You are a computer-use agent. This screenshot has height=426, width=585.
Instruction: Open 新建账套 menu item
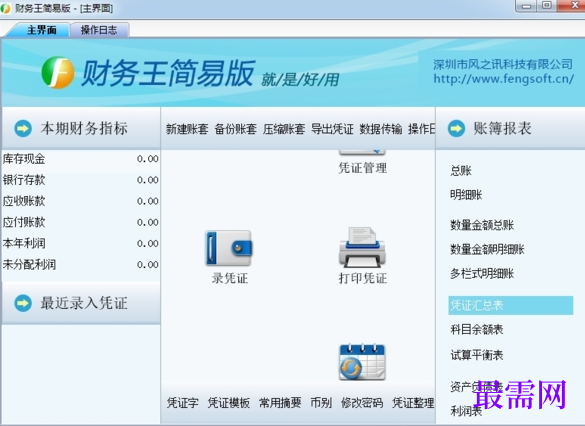coord(187,129)
